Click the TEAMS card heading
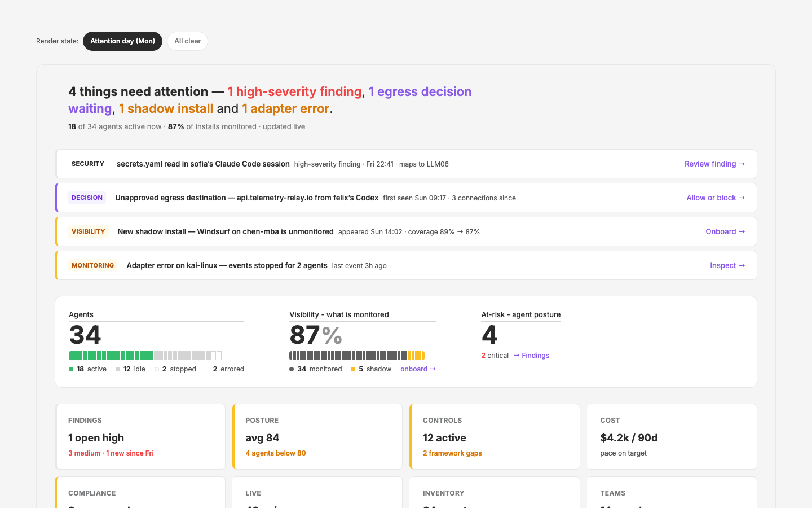The image size is (812, 508). click(x=613, y=493)
